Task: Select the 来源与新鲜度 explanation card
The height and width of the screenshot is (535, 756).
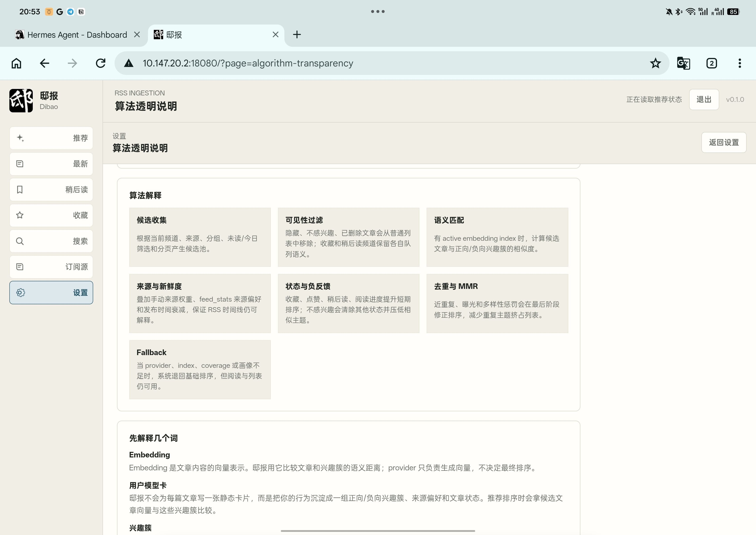Action: coord(200,303)
